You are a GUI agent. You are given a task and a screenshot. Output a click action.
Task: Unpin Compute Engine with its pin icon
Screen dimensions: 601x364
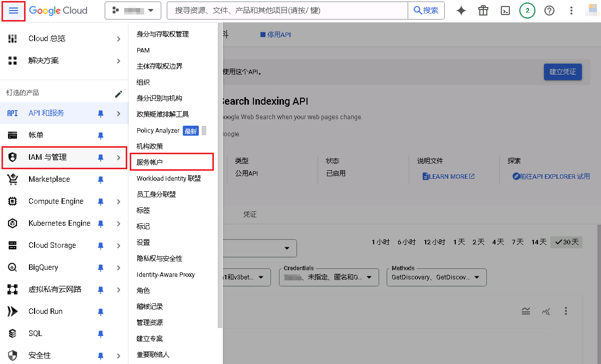click(101, 202)
